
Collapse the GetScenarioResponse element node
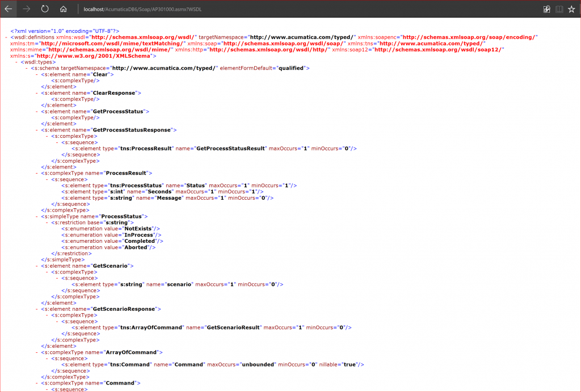click(x=37, y=309)
